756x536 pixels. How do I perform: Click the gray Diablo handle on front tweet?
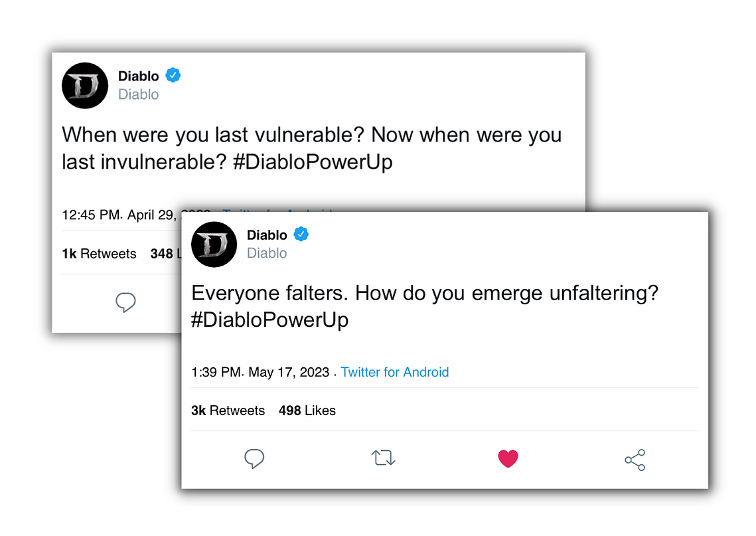coord(267,253)
